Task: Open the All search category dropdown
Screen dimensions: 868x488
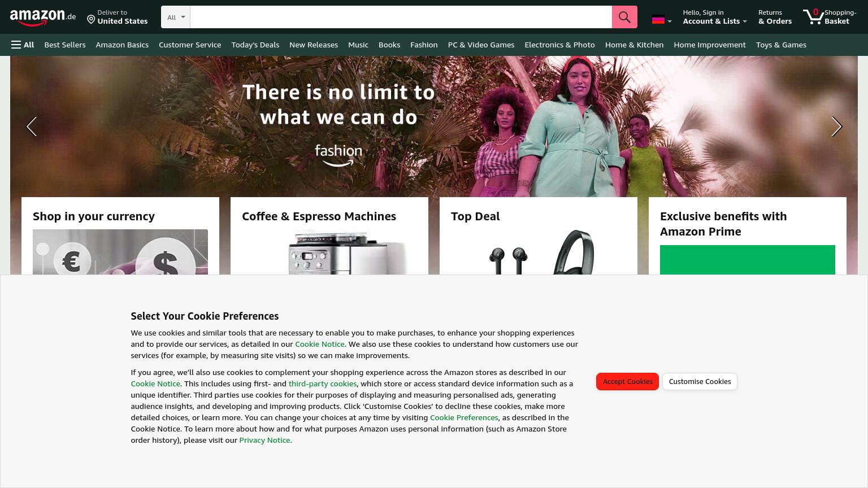Action: 176,17
